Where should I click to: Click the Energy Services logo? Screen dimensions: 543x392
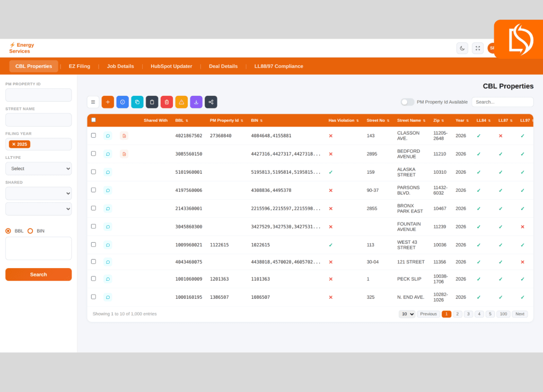[21, 48]
